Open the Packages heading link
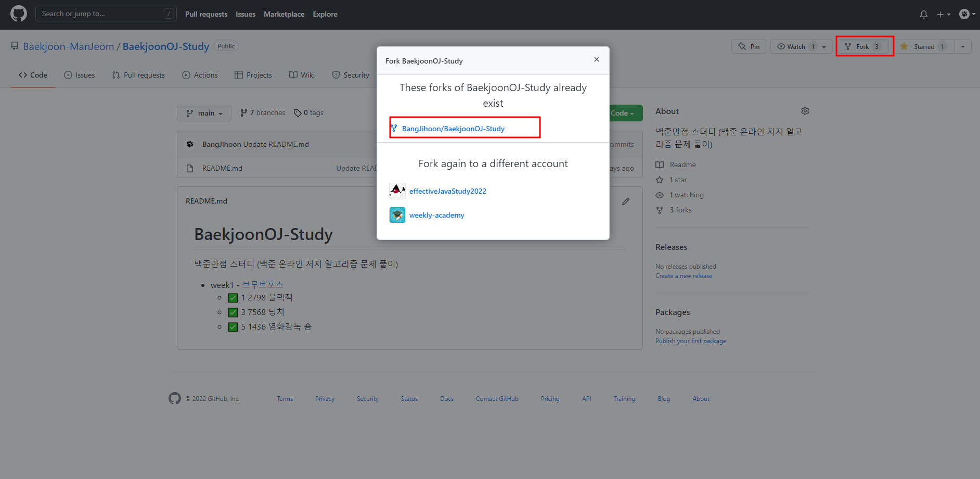980x479 pixels. (673, 312)
